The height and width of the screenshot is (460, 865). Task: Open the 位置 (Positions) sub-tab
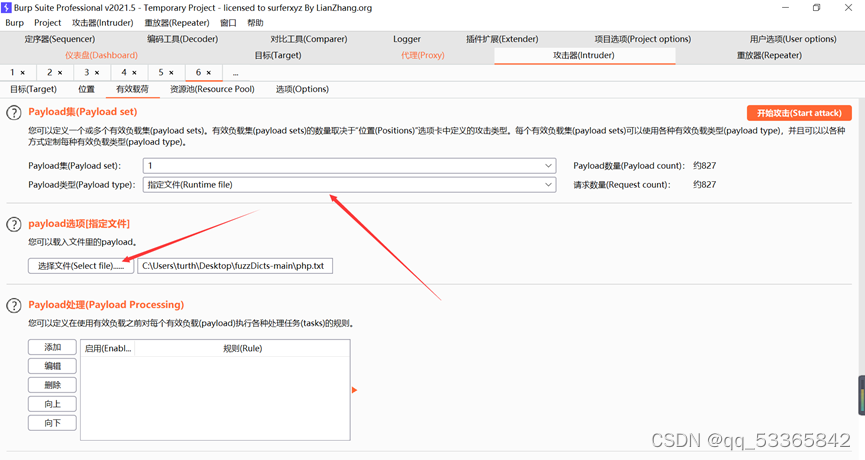[86, 89]
